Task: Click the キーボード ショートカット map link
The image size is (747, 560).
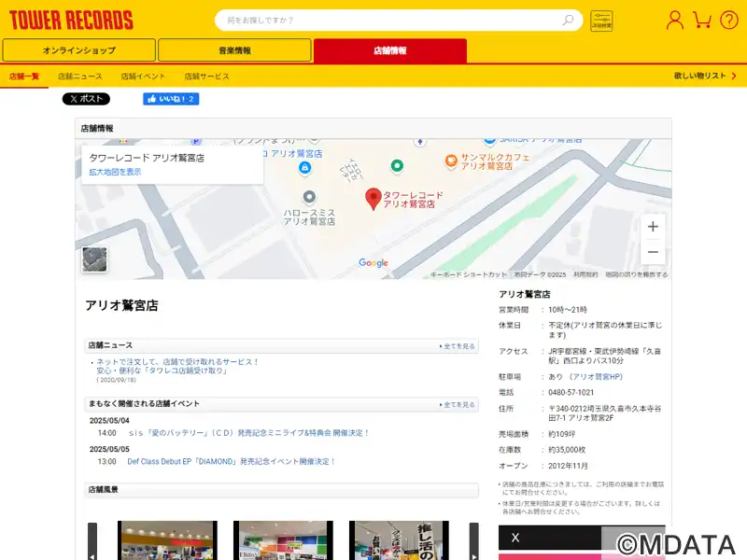Action: [x=469, y=274]
